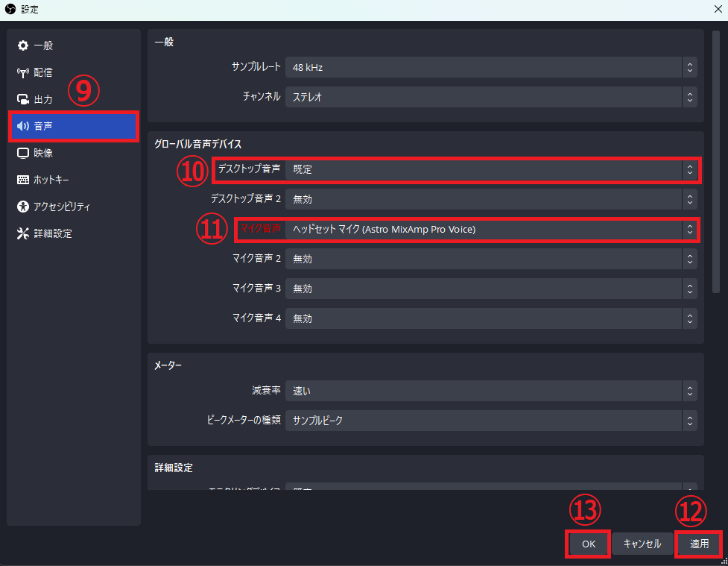This screenshot has height=566, width=728.
Task: Open the デスクトップ音声 2 dropdown
Action: pos(491,199)
